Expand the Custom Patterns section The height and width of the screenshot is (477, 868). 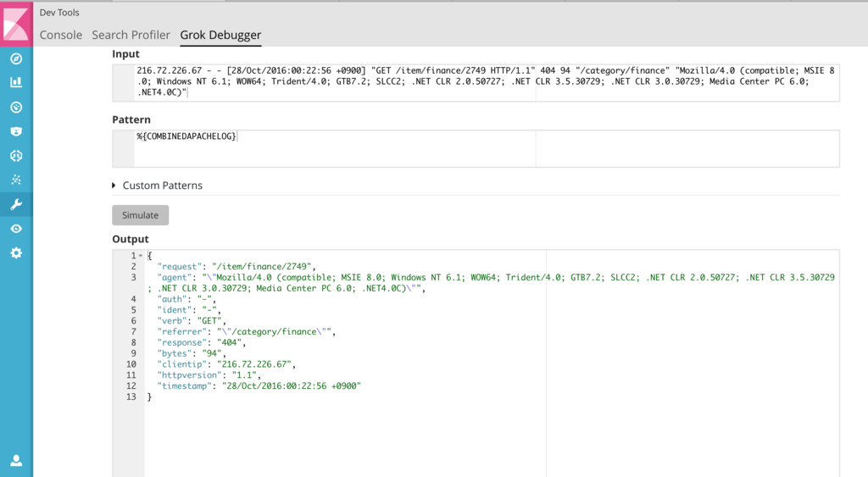(157, 186)
